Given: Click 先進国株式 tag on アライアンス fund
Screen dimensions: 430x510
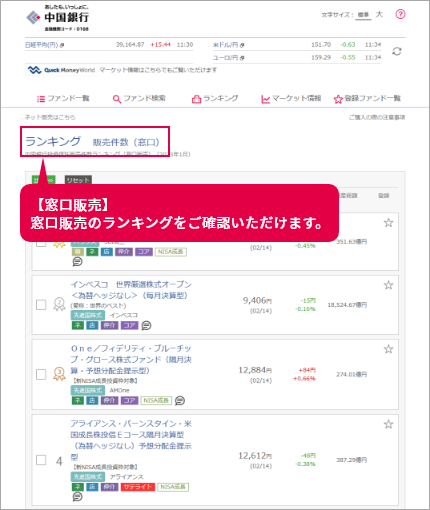Looking at the screenshot, I should [x=88, y=477].
